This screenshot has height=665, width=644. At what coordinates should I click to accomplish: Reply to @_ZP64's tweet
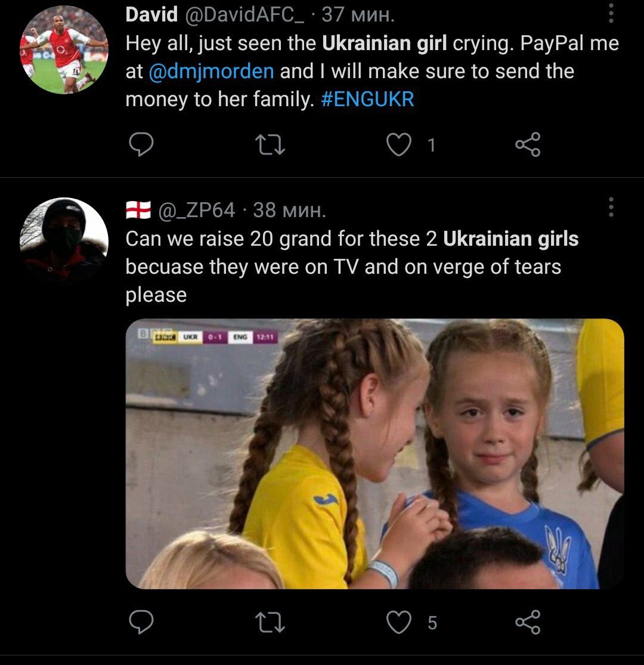point(141,622)
